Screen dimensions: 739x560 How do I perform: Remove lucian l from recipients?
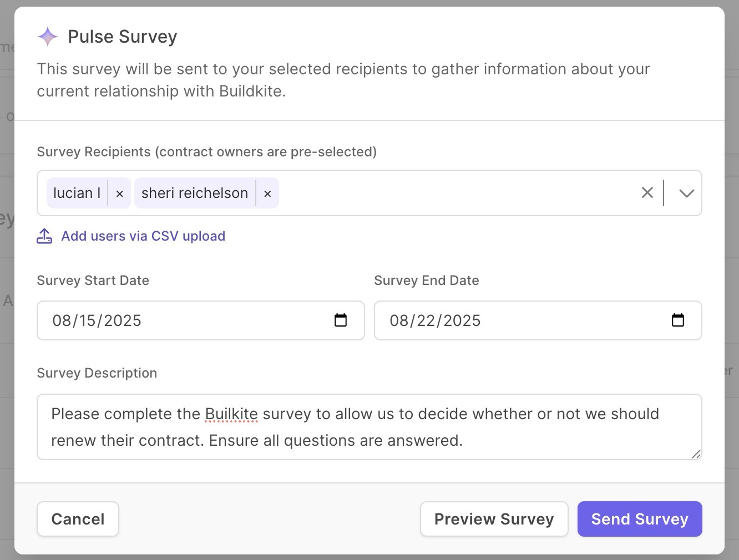(x=119, y=194)
